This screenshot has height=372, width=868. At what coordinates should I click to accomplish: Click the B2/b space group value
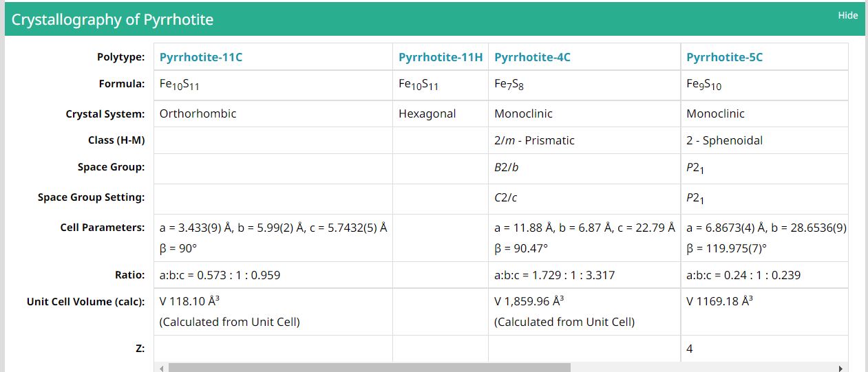(507, 167)
